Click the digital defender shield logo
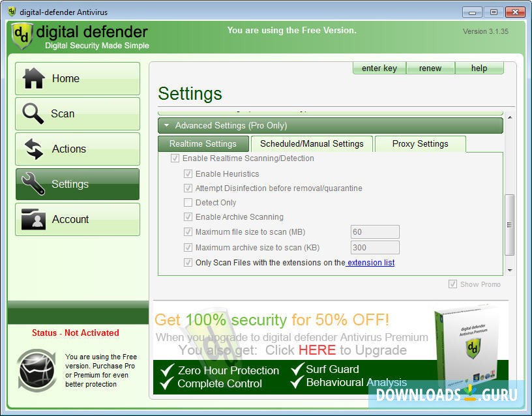This screenshot has height=416, width=532. (22, 36)
